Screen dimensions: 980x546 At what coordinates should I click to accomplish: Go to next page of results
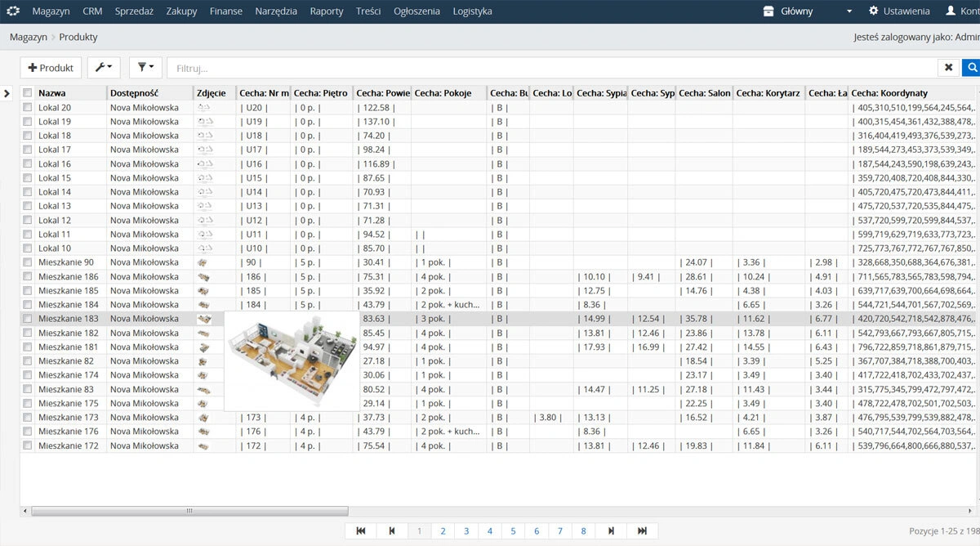tap(611, 531)
